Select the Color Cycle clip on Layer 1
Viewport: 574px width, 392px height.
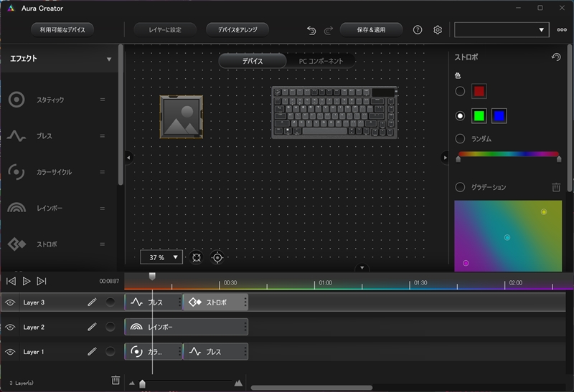click(x=154, y=352)
